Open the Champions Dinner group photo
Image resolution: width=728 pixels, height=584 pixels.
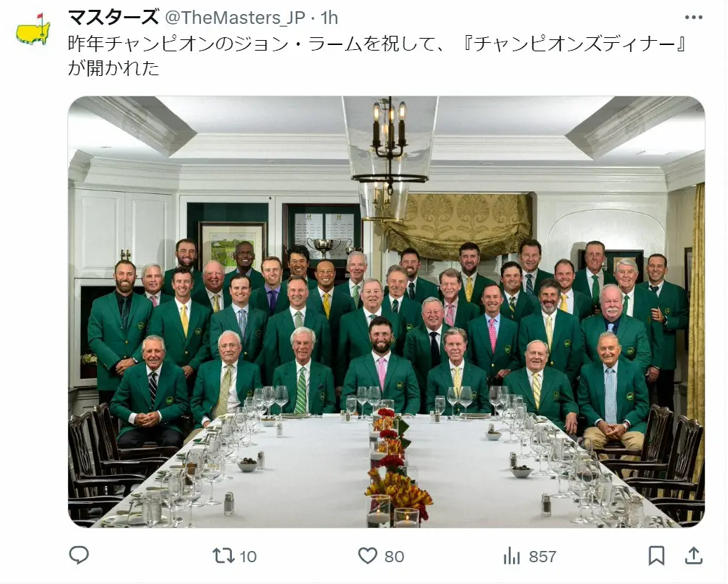pyautogui.click(x=386, y=311)
